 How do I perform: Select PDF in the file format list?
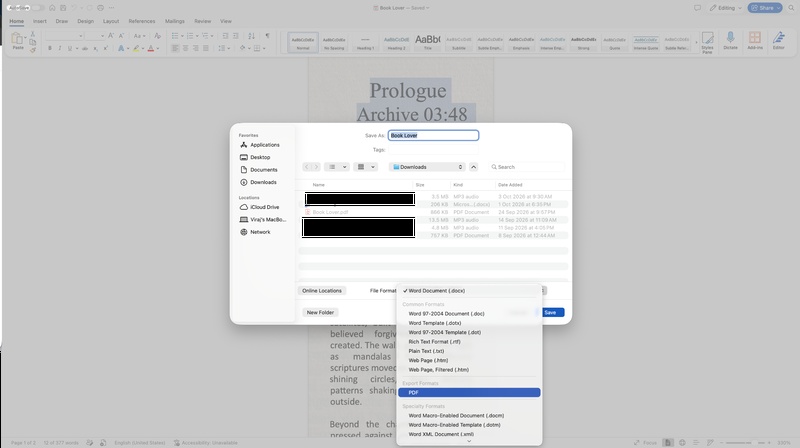pyautogui.click(x=469, y=392)
